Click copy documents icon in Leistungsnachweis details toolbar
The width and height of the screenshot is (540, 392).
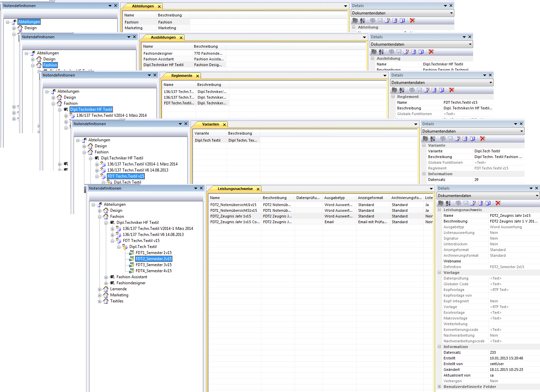pos(488,203)
